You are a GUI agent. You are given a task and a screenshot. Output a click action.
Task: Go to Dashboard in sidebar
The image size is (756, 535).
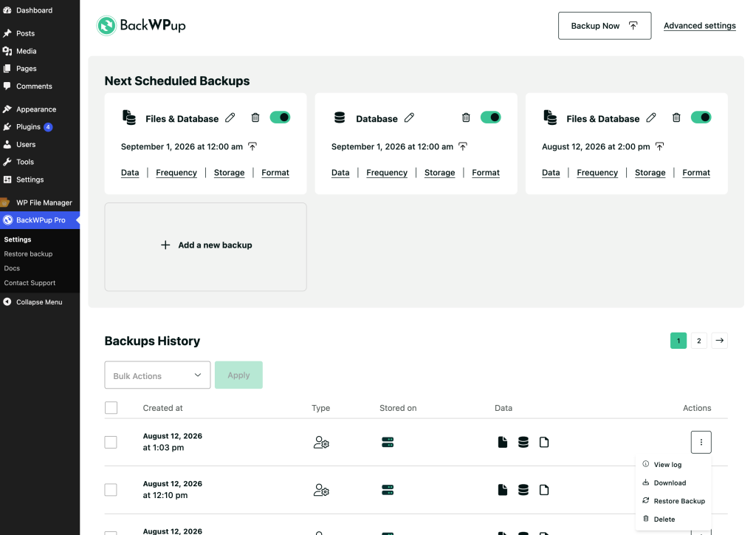tap(34, 10)
